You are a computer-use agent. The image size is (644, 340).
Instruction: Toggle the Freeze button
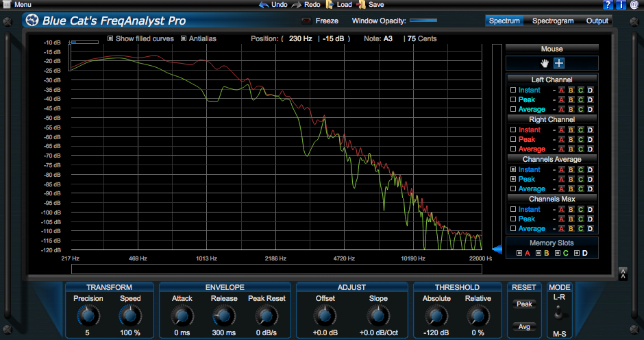306,21
